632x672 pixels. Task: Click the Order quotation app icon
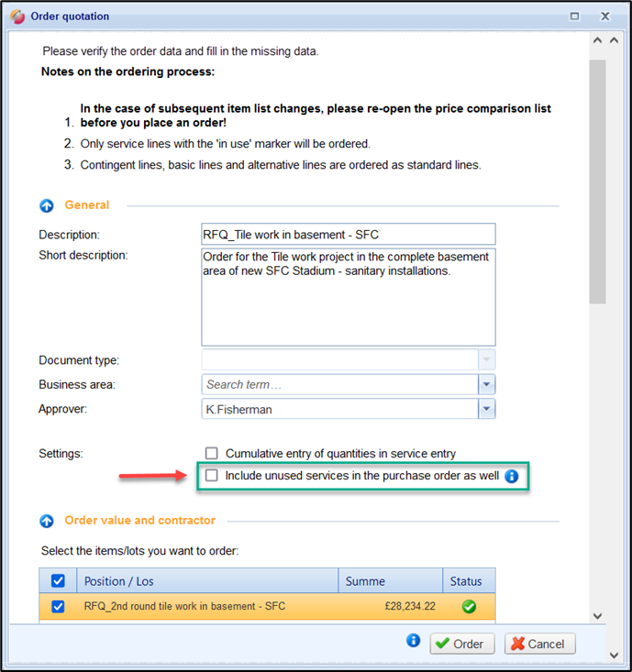pos(16,16)
